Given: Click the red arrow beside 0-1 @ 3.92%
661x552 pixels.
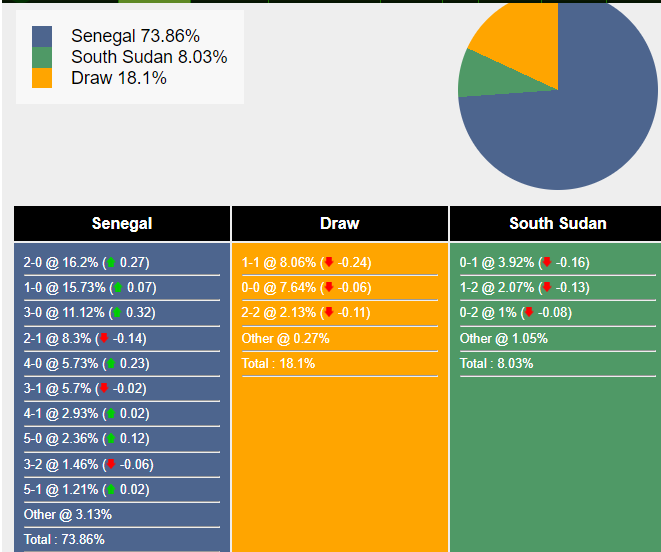Looking at the screenshot, I should click(546, 263).
